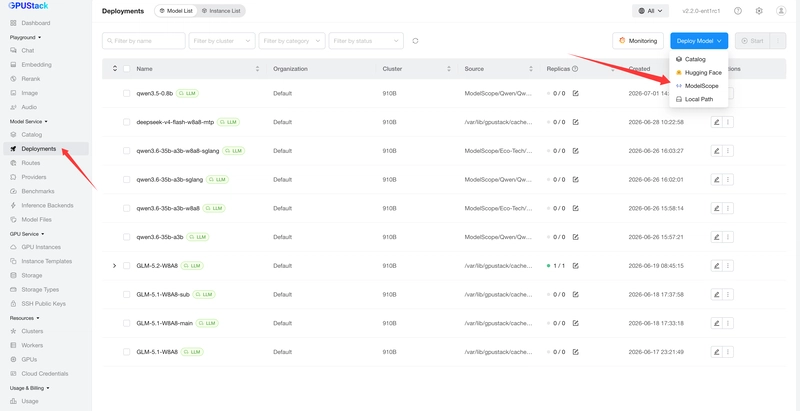This screenshot has width=800, height=411.
Task: Open more options for qwen3.6-35b-a3b row
Action: [x=728, y=237]
